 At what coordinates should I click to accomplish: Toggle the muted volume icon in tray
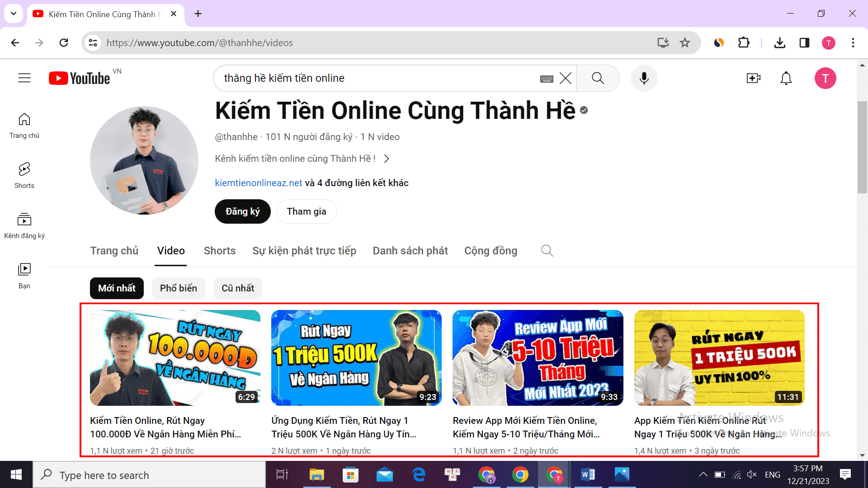[752, 474]
